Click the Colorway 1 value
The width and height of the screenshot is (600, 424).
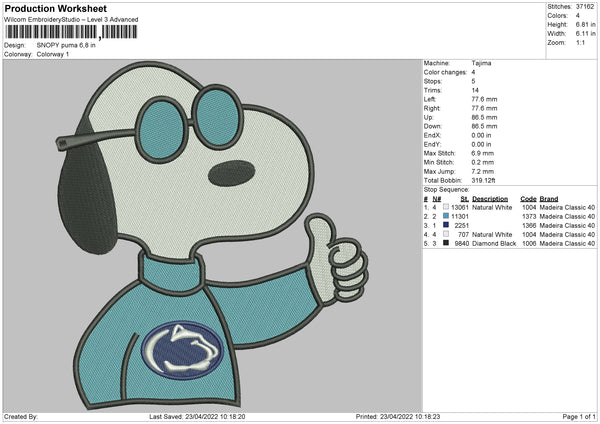(53, 54)
